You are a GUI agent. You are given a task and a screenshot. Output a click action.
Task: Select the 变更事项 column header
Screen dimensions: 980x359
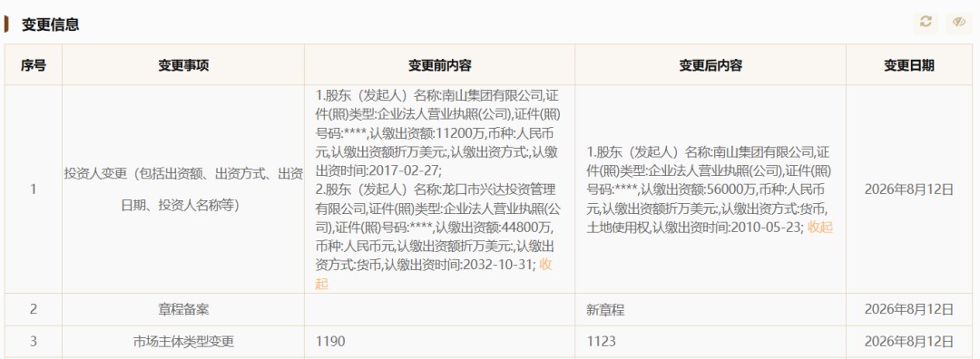183,65
